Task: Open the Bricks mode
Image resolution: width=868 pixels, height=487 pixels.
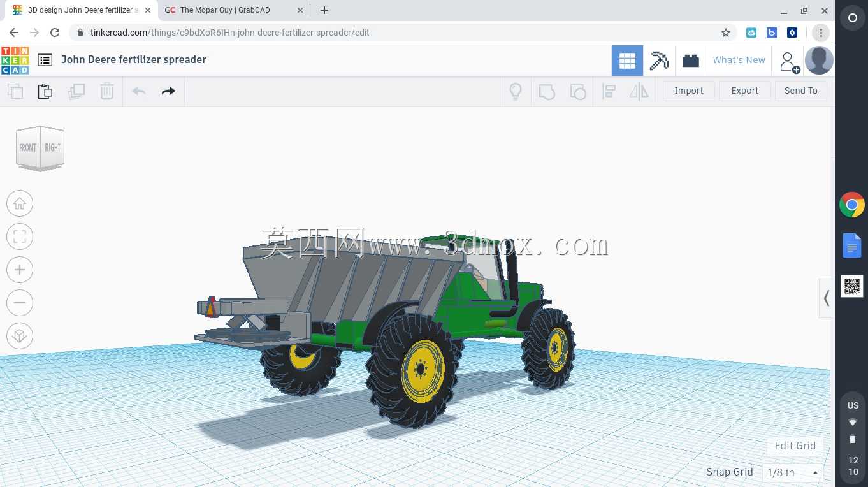Action: (x=691, y=61)
